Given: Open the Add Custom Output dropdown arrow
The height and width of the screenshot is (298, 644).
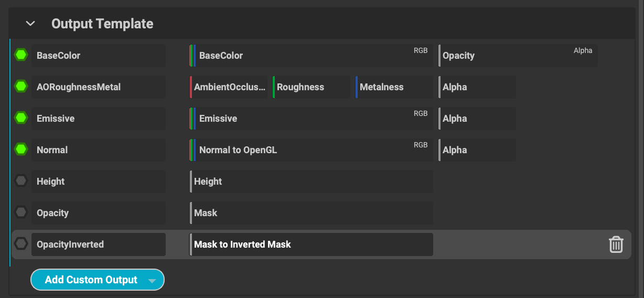Looking at the screenshot, I should (152, 281).
